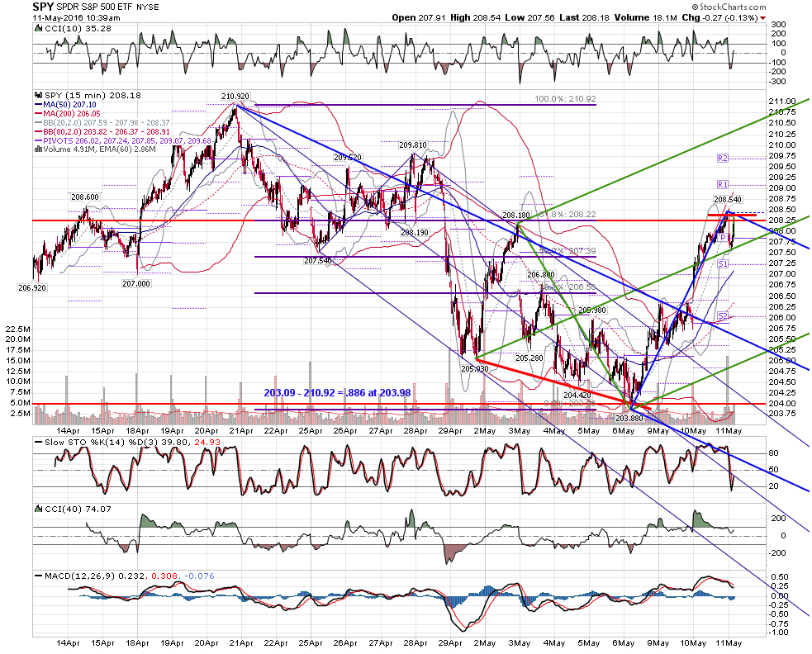
Task: Click the SPY ticker symbol title
Action: point(41,7)
